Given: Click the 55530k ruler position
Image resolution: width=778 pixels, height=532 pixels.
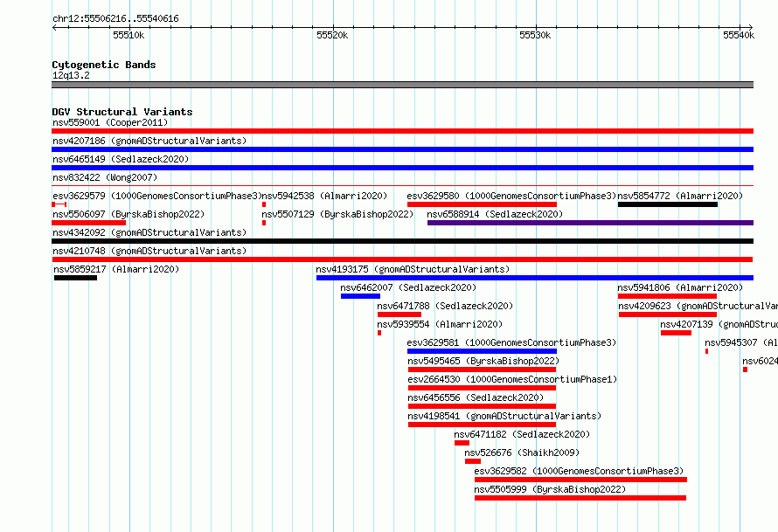Looking at the screenshot, I should click(535, 35).
